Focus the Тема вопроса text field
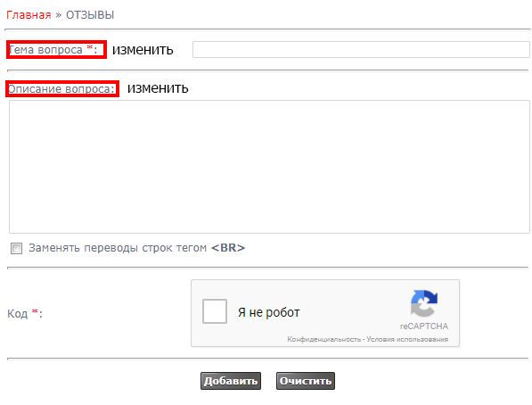532x405 pixels. (x=361, y=50)
